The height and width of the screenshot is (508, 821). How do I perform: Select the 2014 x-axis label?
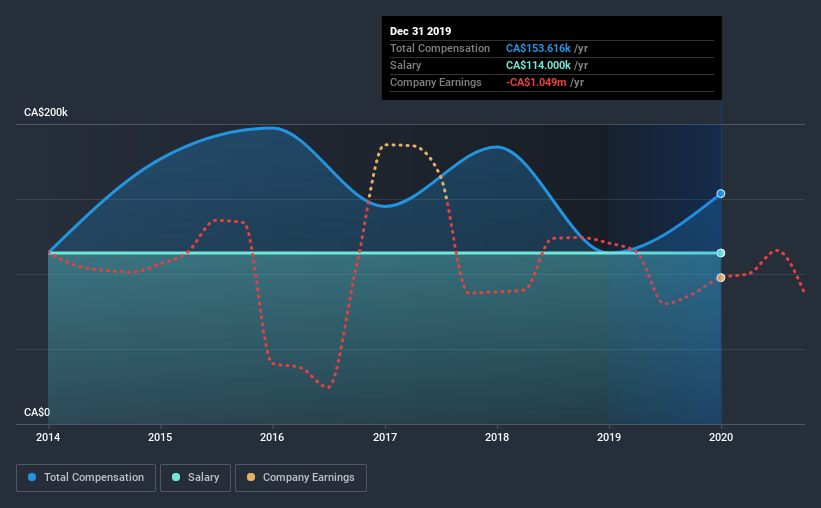[x=48, y=437]
